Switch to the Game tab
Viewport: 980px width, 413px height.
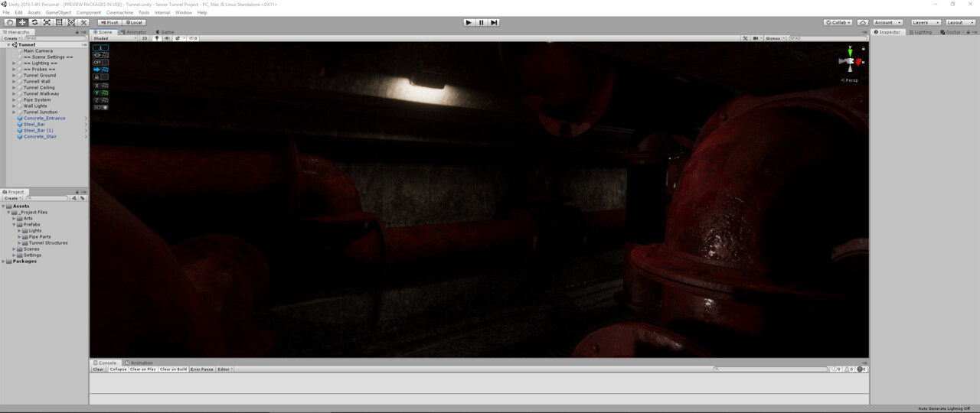pyautogui.click(x=165, y=32)
